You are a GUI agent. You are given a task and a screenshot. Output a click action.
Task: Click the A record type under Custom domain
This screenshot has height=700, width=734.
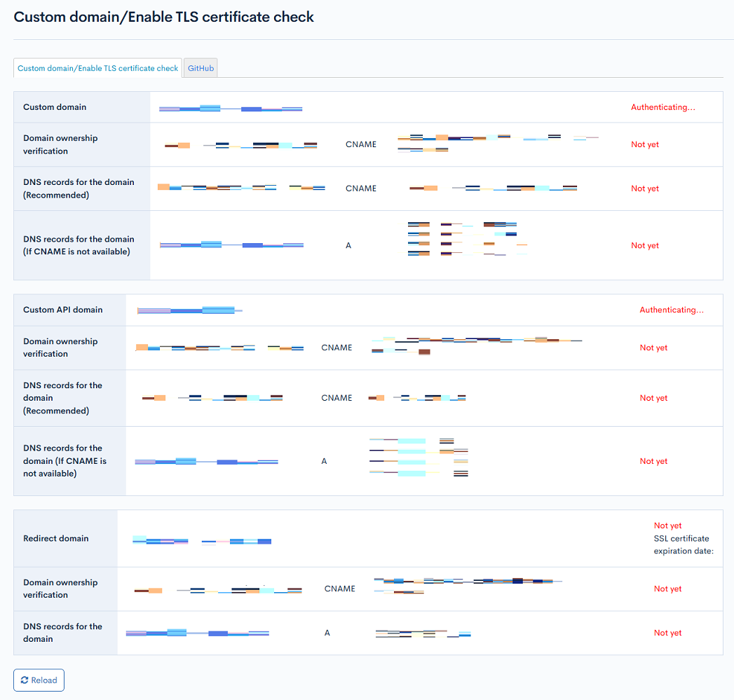348,245
